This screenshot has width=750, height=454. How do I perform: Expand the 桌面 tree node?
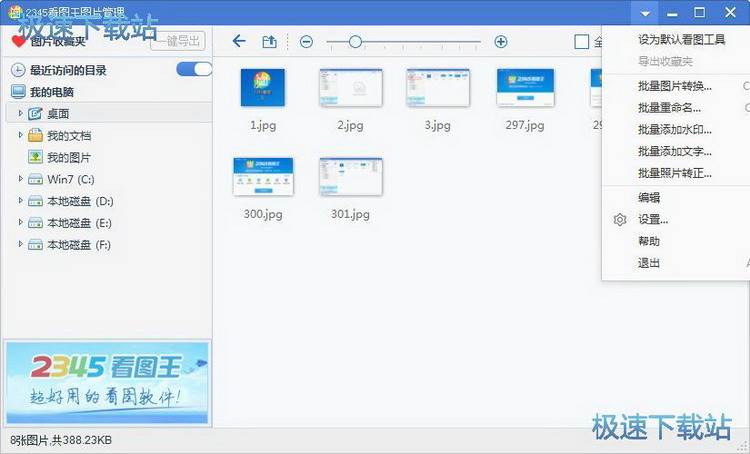click(20, 113)
